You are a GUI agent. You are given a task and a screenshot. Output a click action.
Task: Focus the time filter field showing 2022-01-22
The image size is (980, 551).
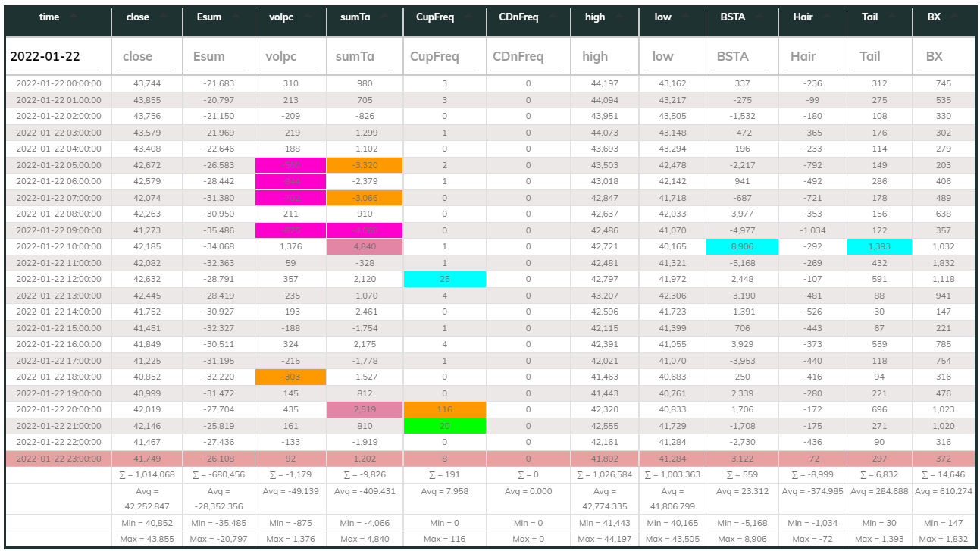(55, 56)
